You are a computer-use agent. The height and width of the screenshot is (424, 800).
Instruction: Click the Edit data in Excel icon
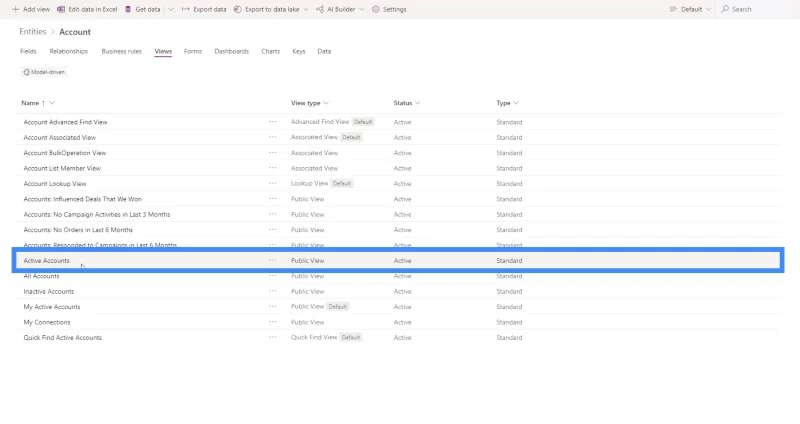61,9
